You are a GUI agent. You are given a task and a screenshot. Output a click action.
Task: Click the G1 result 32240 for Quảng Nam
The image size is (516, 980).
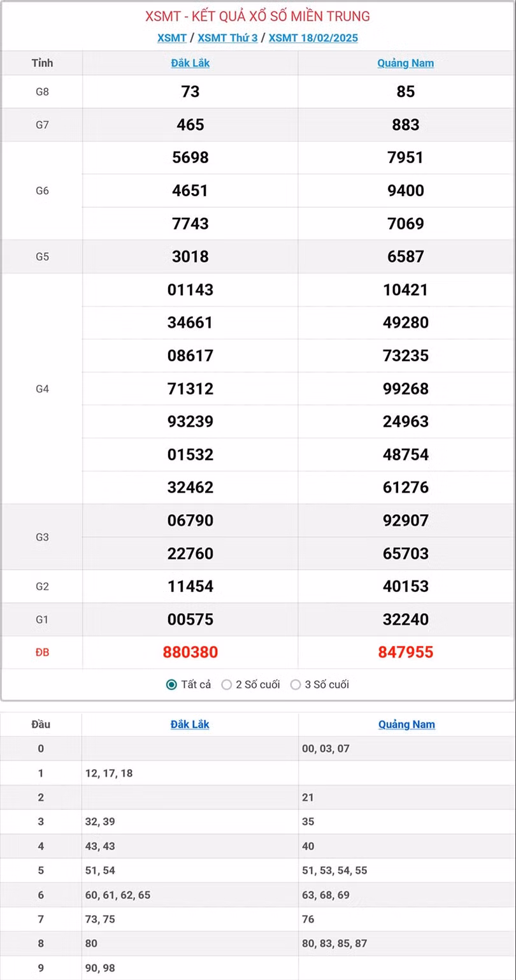(x=405, y=619)
